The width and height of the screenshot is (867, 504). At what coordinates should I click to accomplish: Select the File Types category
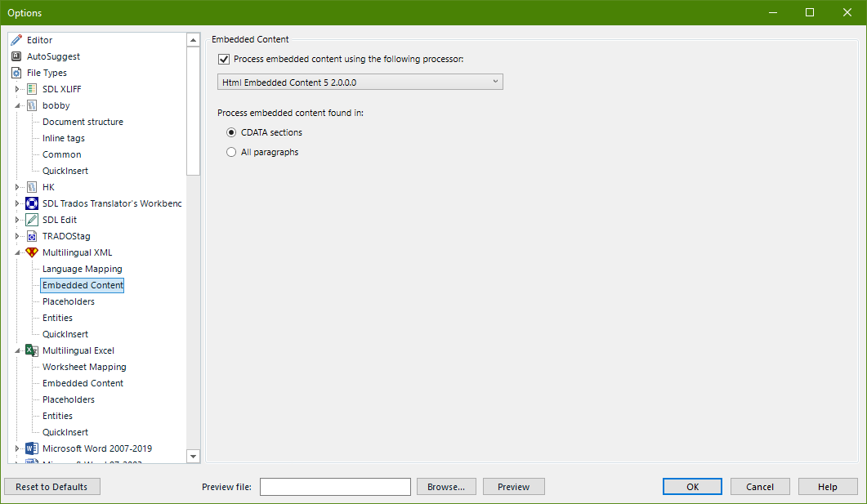coord(47,73)
